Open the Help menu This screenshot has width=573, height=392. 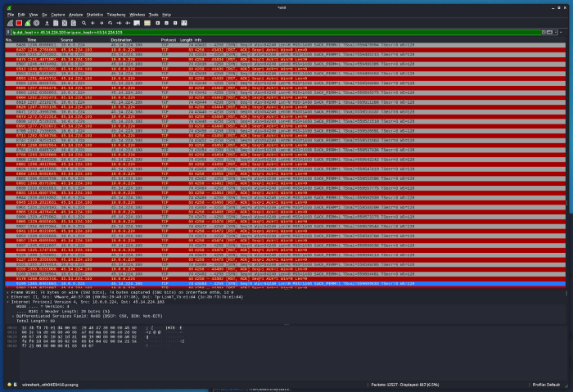coord(167,15)
